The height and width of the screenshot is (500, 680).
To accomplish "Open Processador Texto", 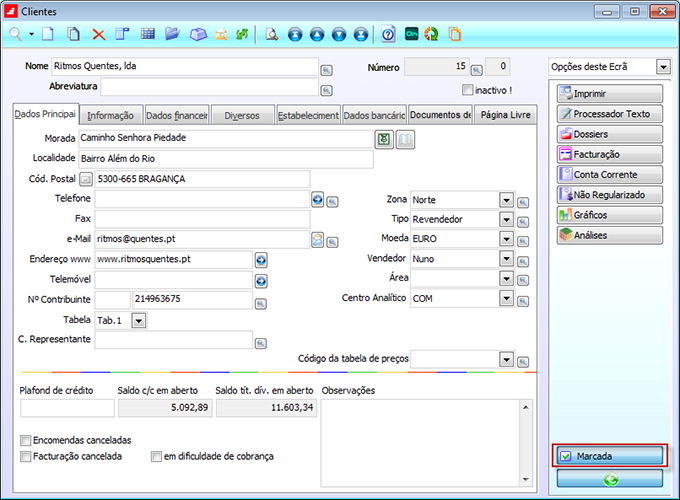I will pos(610,114).
